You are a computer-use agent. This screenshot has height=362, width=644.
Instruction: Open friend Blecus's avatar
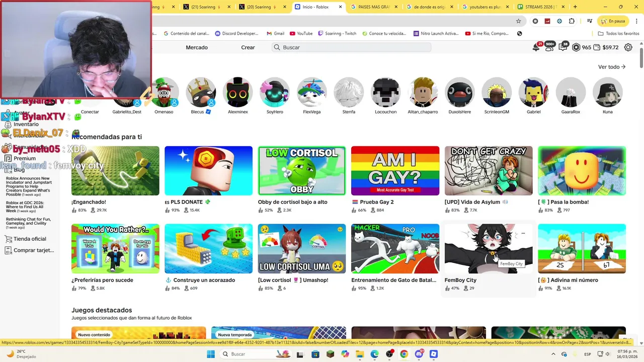[x=201, y=92]
